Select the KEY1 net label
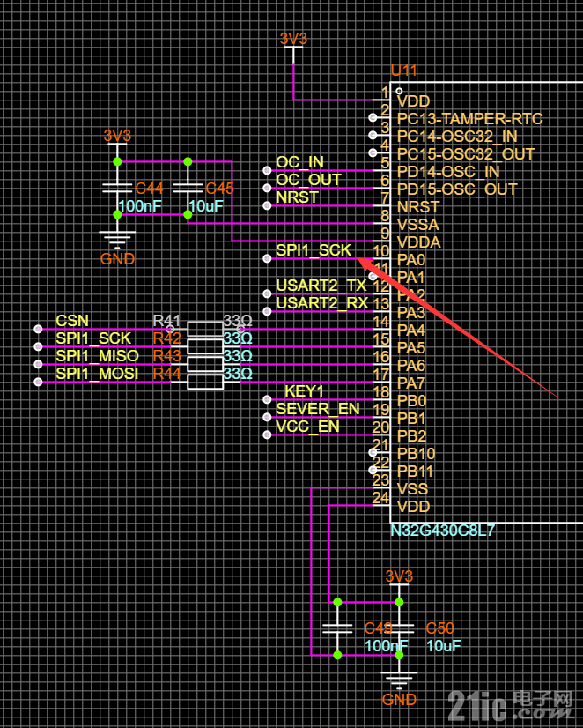The width and height of the screenshot is (583, 728). tap(304, 391)
